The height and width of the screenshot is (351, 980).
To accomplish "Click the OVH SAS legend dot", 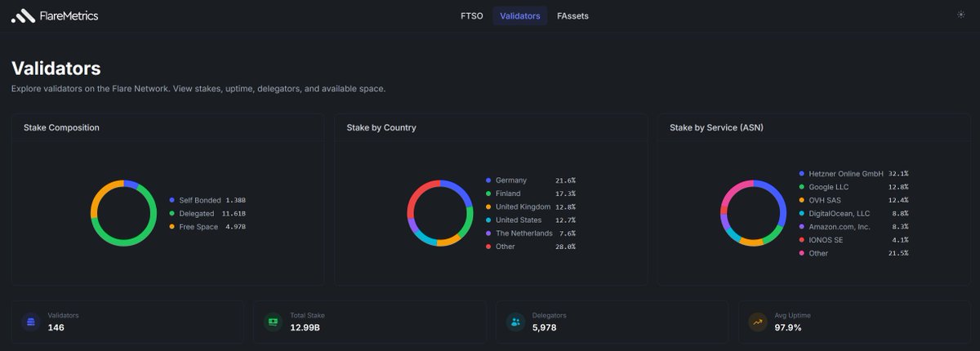I will 802,200.
